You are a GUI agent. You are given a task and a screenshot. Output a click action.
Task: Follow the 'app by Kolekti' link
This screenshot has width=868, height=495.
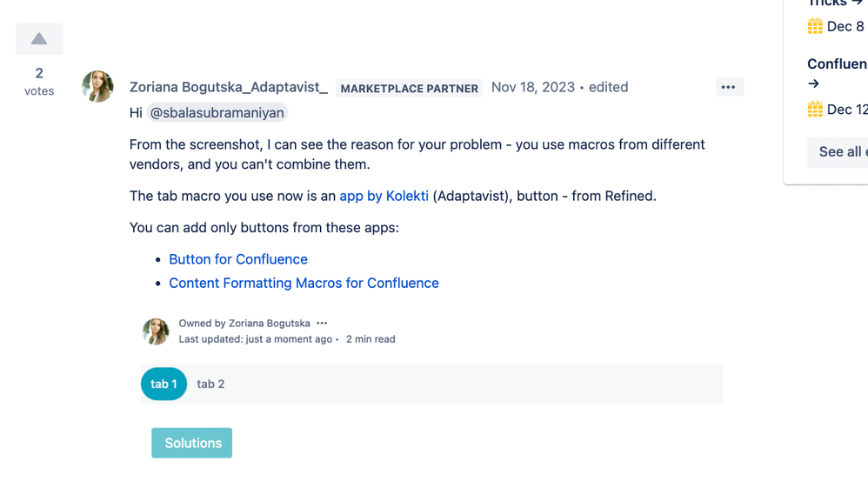pyautogui.click(x=384, y=196)
